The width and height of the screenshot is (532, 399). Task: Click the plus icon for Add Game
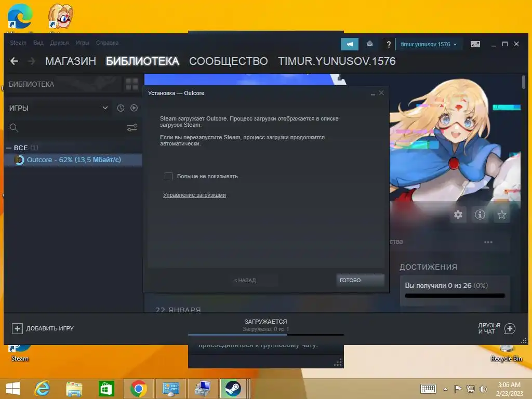(x=17, y=328)
